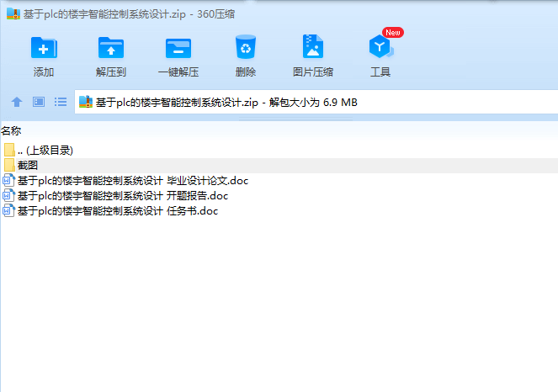Image resolution: width=558 pixels, height=392 pixels.
Task: Switch to the thumbnail view mode icon
Action: [39, 102]
